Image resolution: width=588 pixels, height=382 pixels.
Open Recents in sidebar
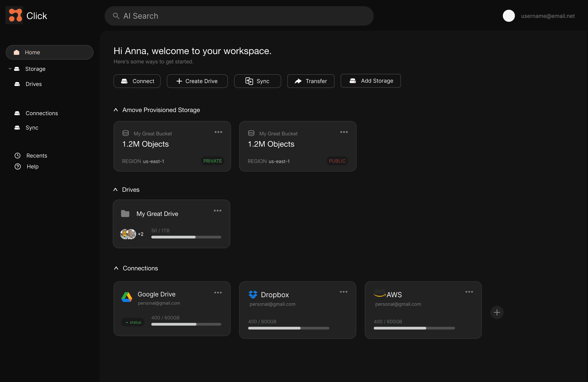pyautogui.click(x=37, y=156)
